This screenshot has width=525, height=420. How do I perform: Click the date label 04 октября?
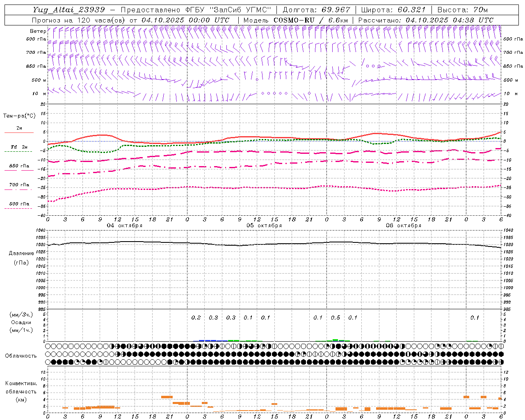click(x=125, y=226)
